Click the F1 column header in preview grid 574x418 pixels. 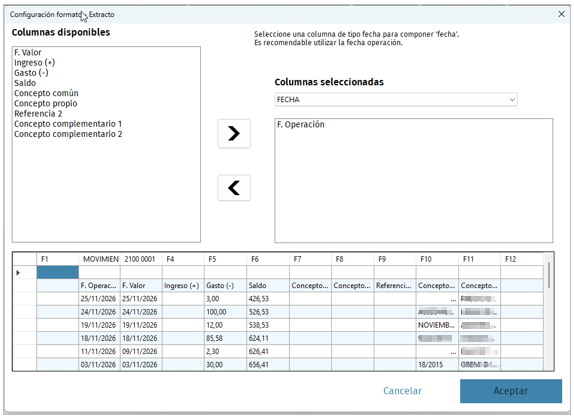pyautogui.click(x=57, y=259)
